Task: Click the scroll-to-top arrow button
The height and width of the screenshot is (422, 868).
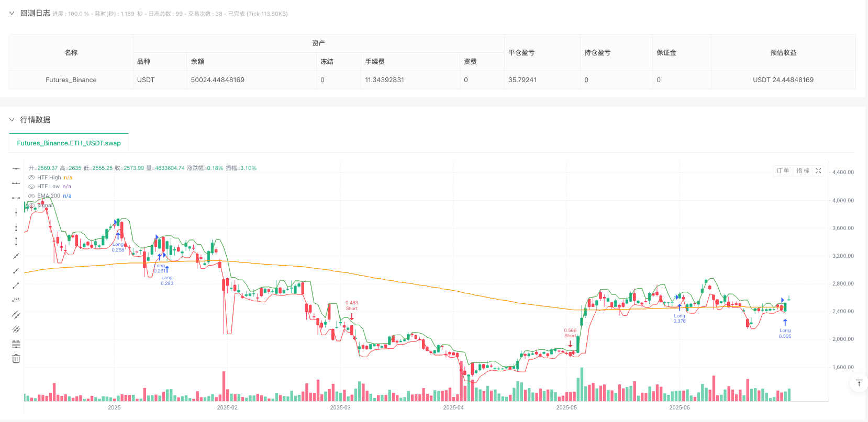Action: coord(859,383)
